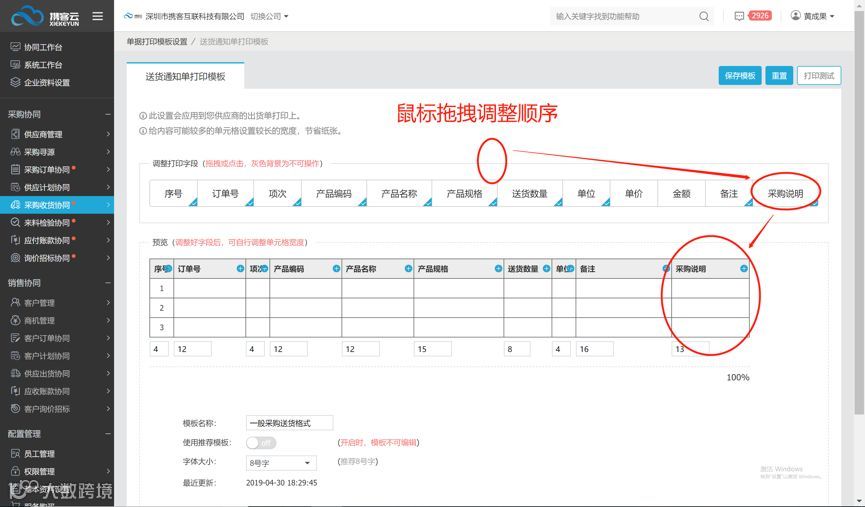Toggle the 项次 print field chip
Viewport: 865px width, 507px height.
[x=277, y=194]
